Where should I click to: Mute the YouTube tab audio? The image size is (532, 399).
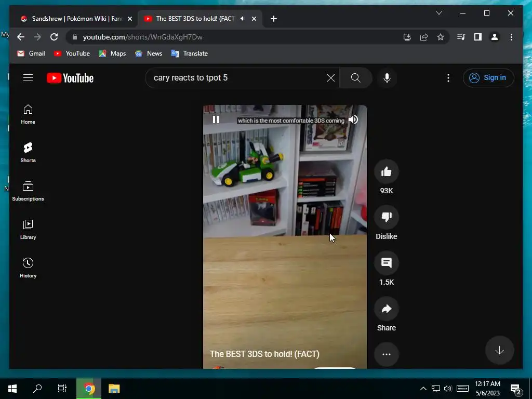[x=243, y=19]
